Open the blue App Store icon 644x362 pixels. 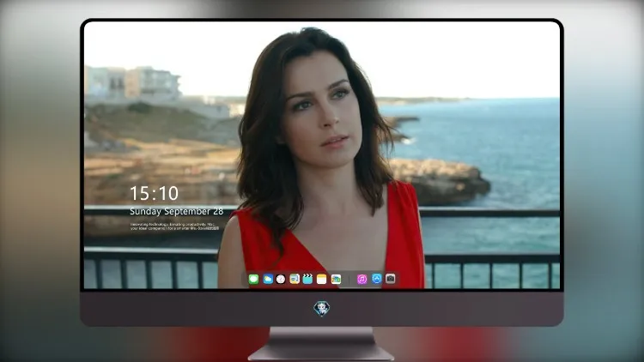(377, 279)
